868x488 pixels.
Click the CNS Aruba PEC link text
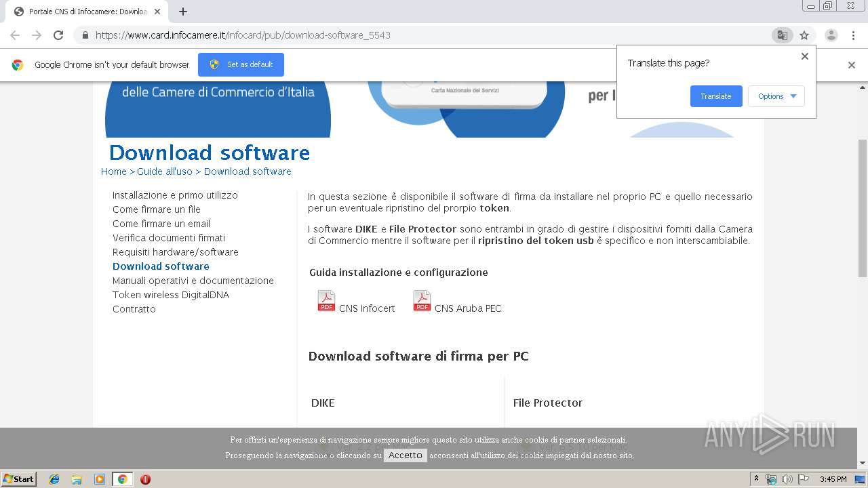coord(468,308)
